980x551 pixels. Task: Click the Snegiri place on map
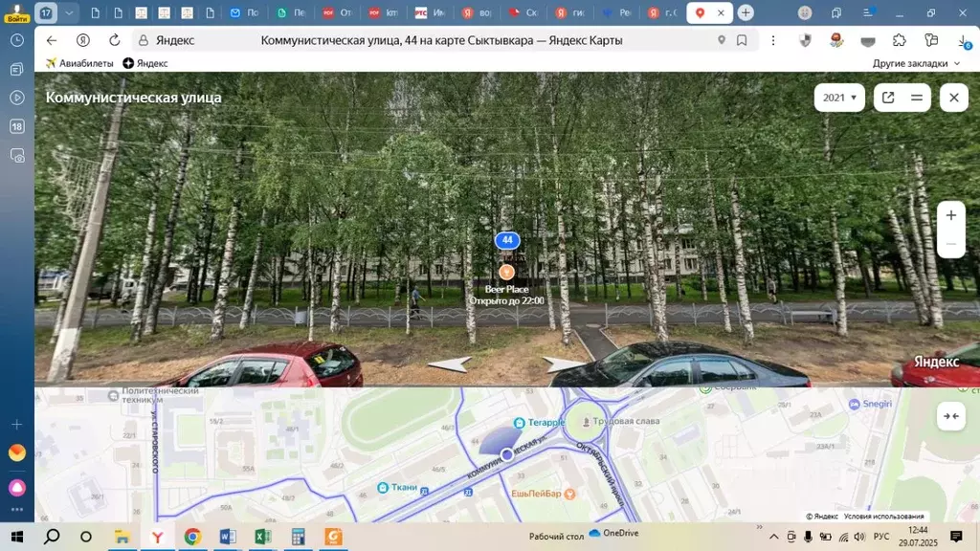pyautogui.click(x=870, y=405)
